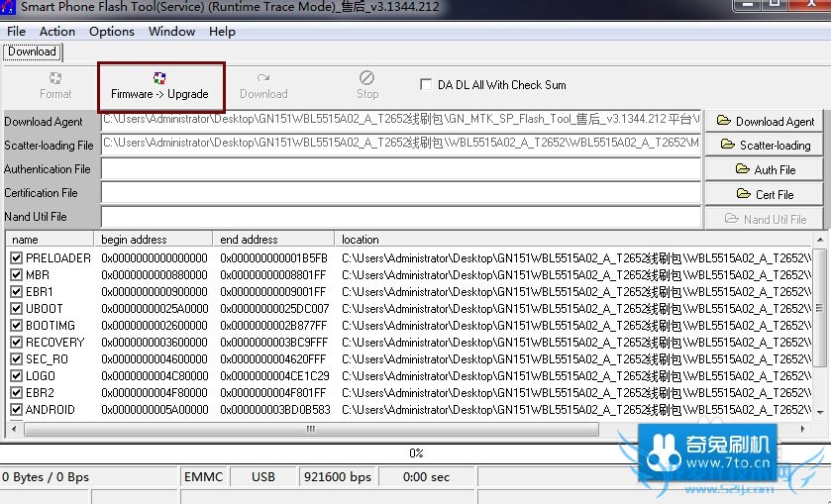
Task: Click the horizontal scrollbar thumb
Action: click(x=311, y=429)
